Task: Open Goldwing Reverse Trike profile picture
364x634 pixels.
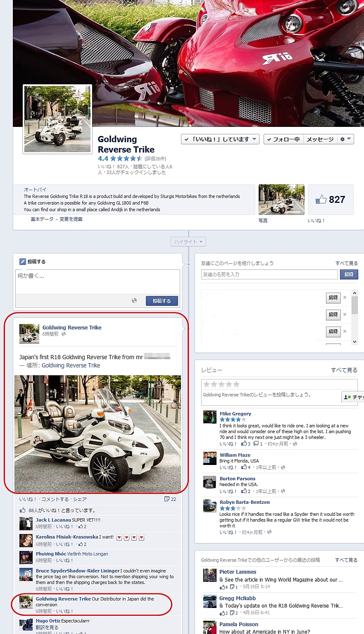Action: point(57,119)
